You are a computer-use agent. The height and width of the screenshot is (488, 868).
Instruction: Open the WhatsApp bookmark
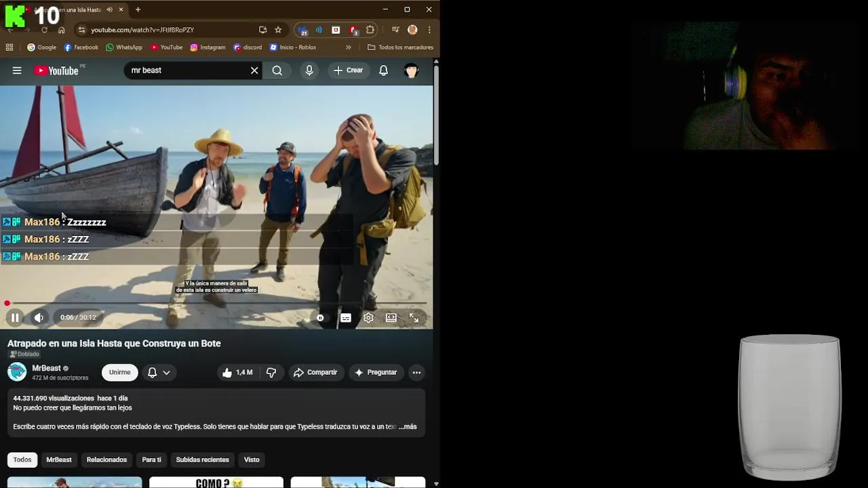pos(124,47)
